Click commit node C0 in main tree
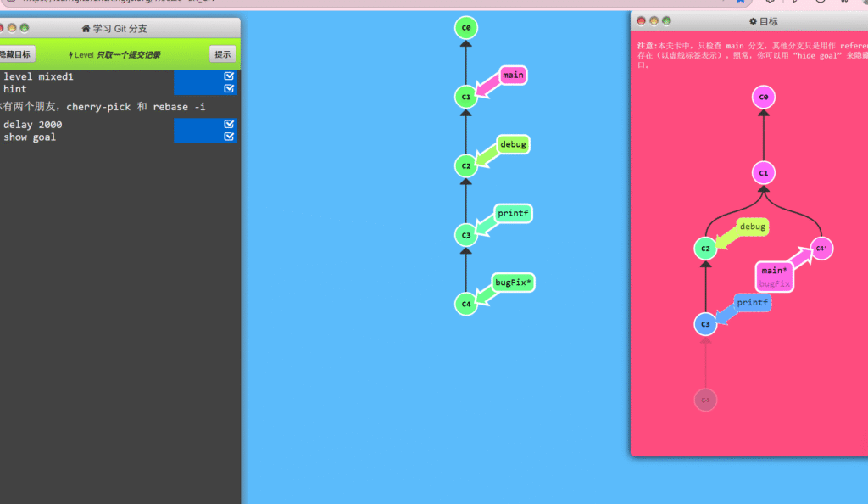The width and height of the screenshot is (868, 504). pyautogui.click(x=465, y=28)
